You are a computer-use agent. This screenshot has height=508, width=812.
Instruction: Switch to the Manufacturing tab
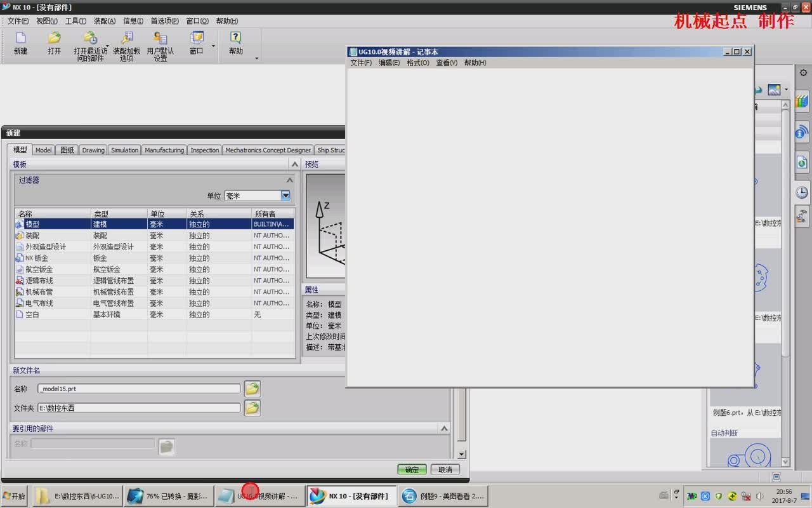tap(164, 150)
